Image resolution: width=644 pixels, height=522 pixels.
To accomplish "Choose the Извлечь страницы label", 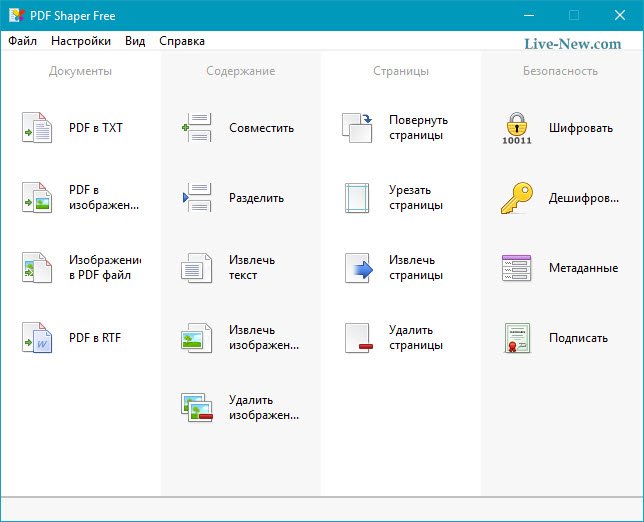I will pyautogui.click(x=416, y=267).
